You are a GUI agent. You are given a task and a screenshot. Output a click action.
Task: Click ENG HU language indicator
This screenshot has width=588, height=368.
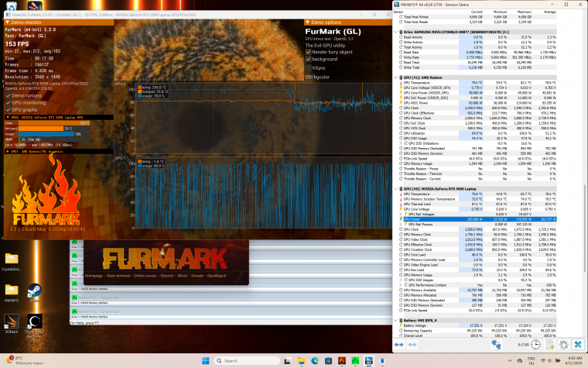click(531, 361)
